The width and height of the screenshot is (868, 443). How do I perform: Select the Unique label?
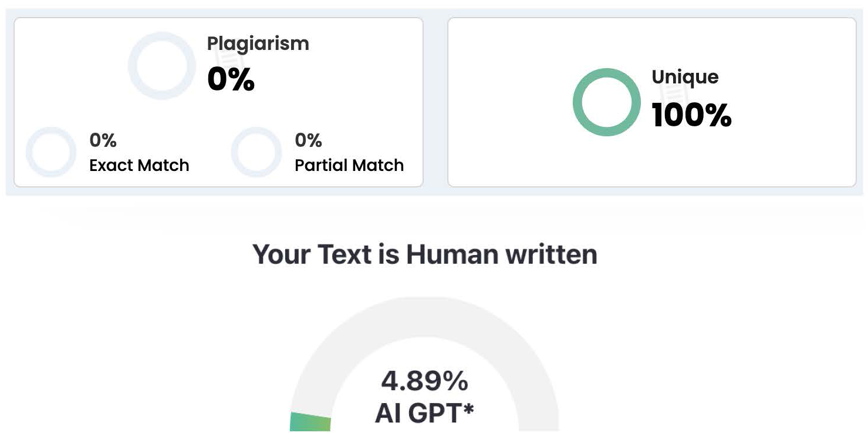tap(685, 77)
